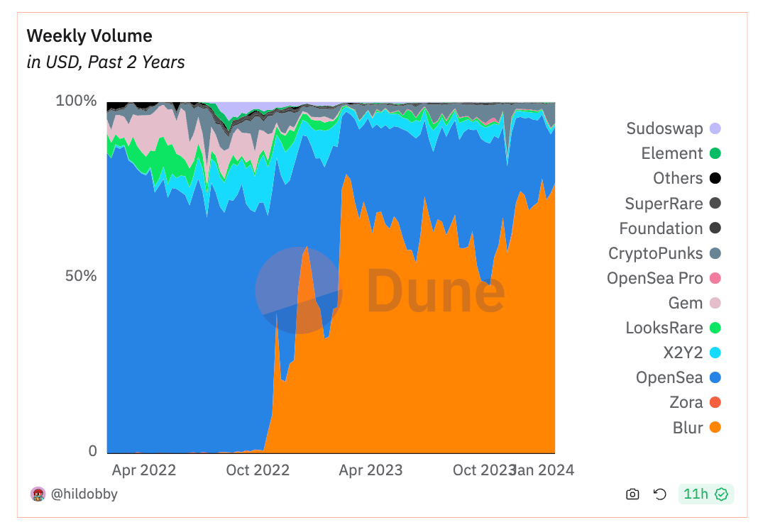Screen dimensions: 758x532
Task: Click the Zora legend dot
Action: pos(715,403)
